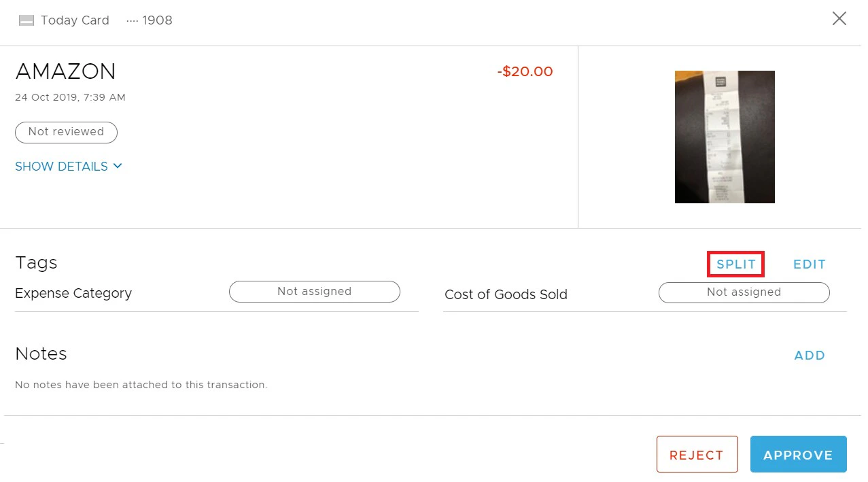Select the AMAZON merchant name
The image size is (868, 482).
point(65,71)
